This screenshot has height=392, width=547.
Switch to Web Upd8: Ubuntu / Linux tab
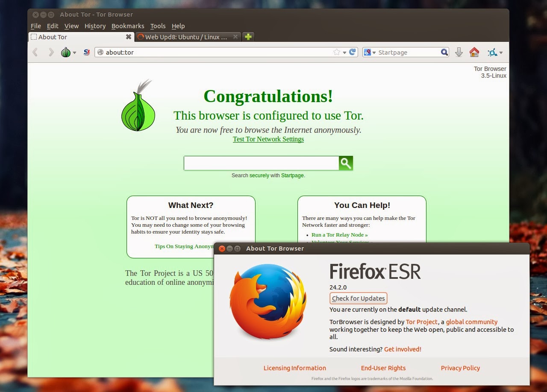click(x=188, y=37)
